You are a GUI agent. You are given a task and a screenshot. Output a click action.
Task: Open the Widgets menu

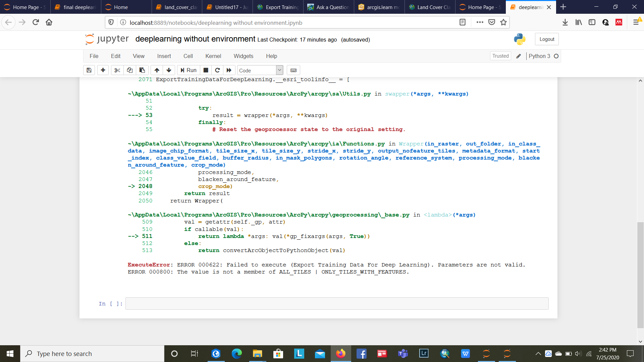(244, 56)
